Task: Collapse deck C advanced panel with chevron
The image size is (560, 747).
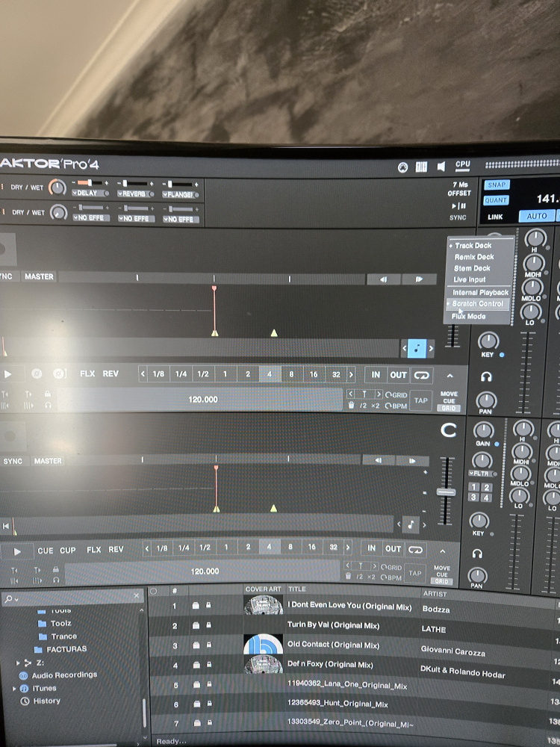Action: (442, 551)
